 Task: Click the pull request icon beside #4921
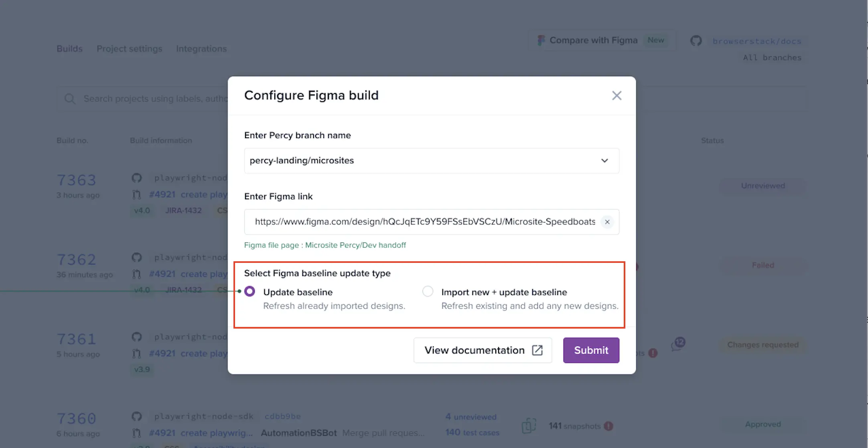137,194
